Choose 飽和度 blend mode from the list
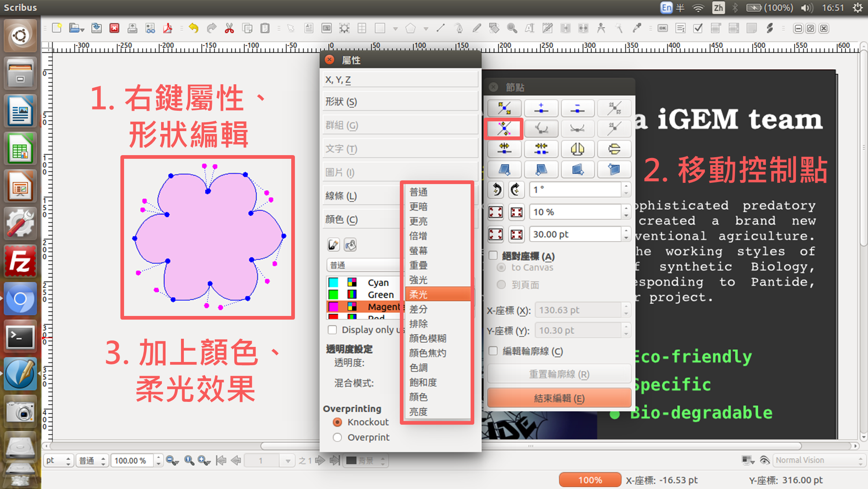The height and width of the screenshot is (489, 868). [438, 382]
